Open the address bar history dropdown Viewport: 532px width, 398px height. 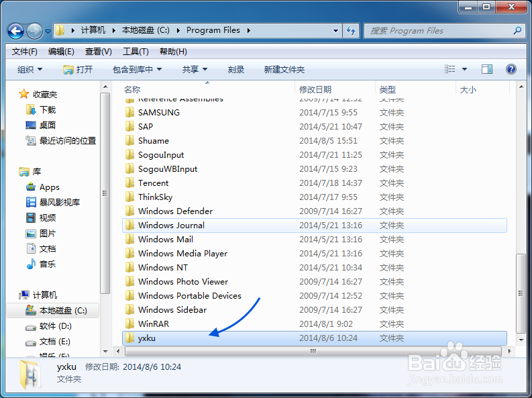(x=335, y=30)
